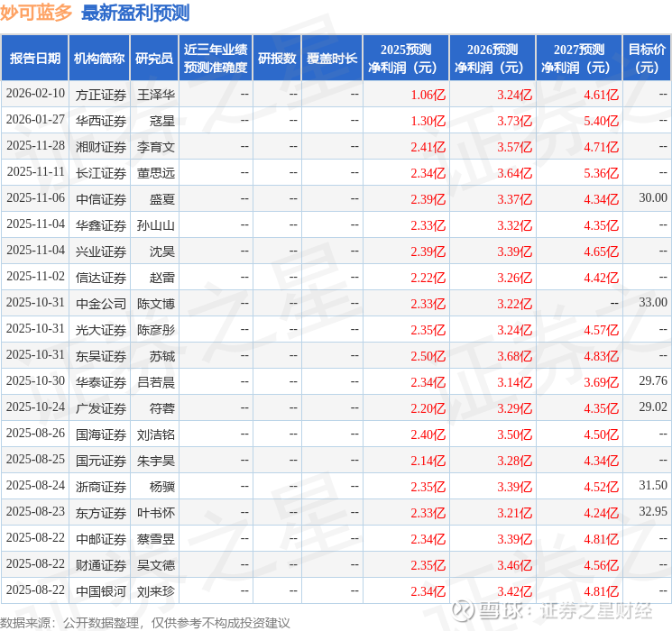This screenshot has width=672, height=631.
Task: Select the 妙可蓝多 title text
Action: [36, 13]
